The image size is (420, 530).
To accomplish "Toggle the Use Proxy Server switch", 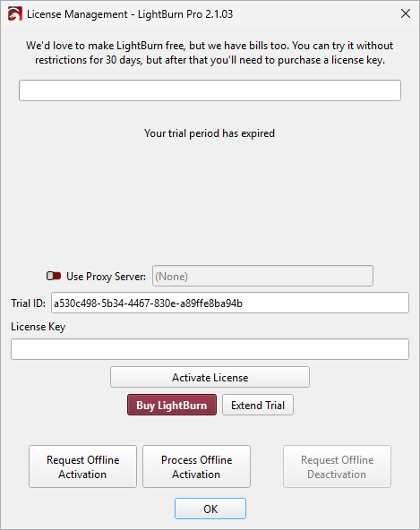I will (x=54, y=276).
